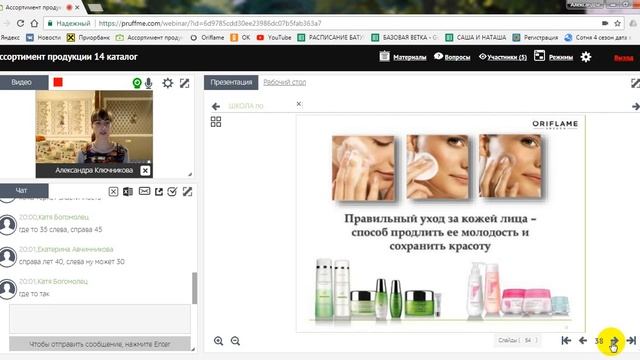Click the slide number 38 field
This screenshot has width=640, height=360.
(599, 341)
